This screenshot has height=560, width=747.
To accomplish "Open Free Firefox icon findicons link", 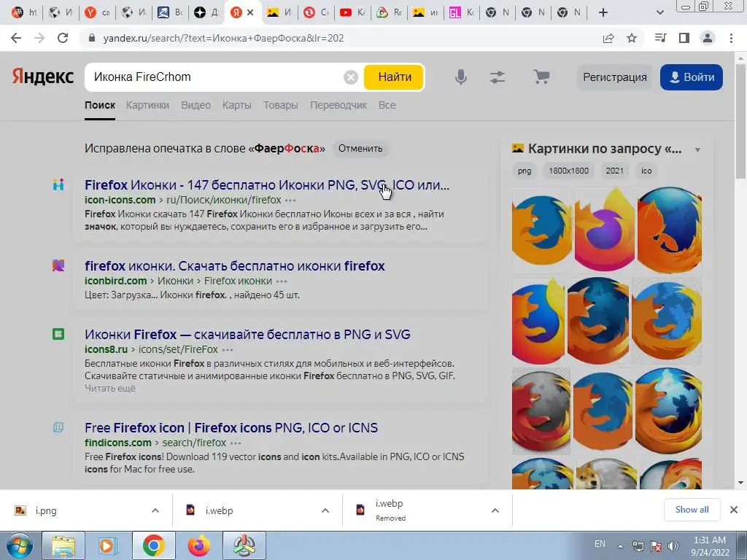I will (x=231, y=427).
